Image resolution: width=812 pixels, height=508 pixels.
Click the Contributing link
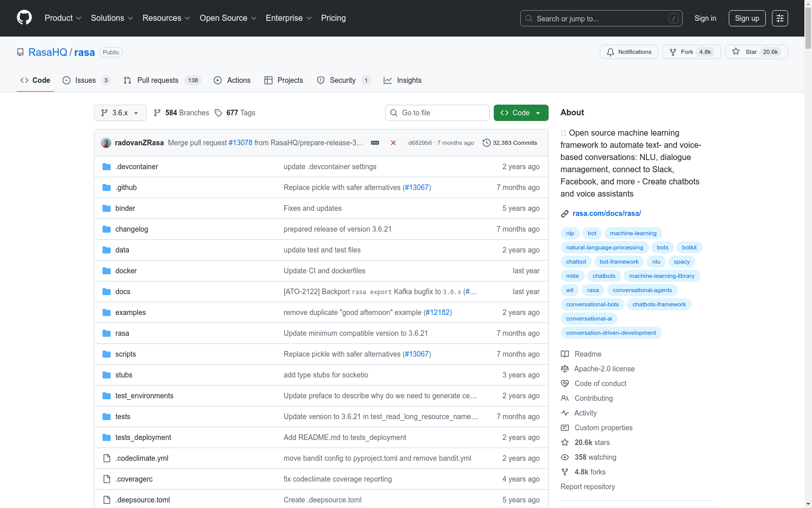coord(594,398)
